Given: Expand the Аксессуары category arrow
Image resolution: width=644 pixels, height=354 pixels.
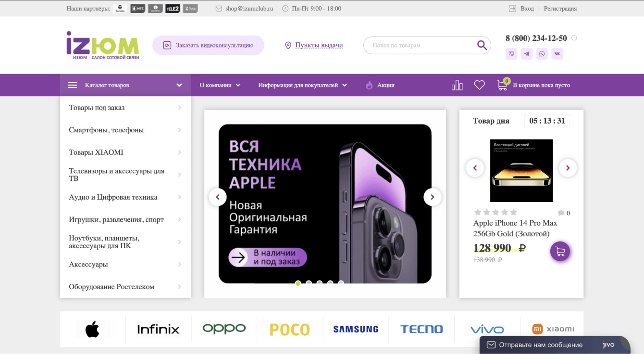Looking at the screenshot, I should [179, 265].
